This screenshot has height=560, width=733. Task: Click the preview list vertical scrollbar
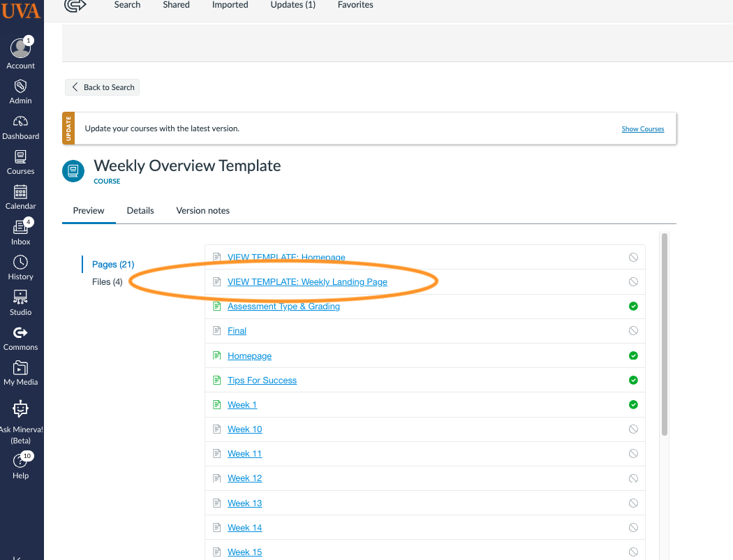pyautogui.click(x=665, y=334)
